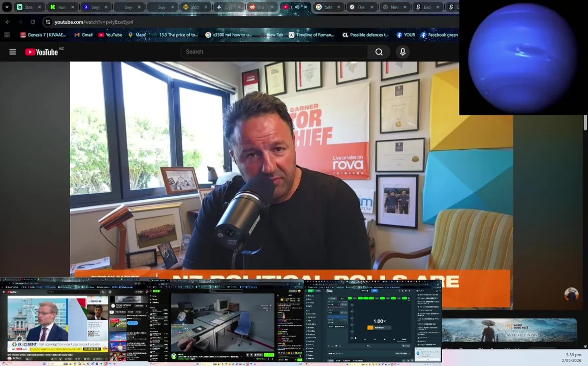Open the tab search dropdown arrow
The height and width of the screenshot is (366, 588).
tap(7, 7)
